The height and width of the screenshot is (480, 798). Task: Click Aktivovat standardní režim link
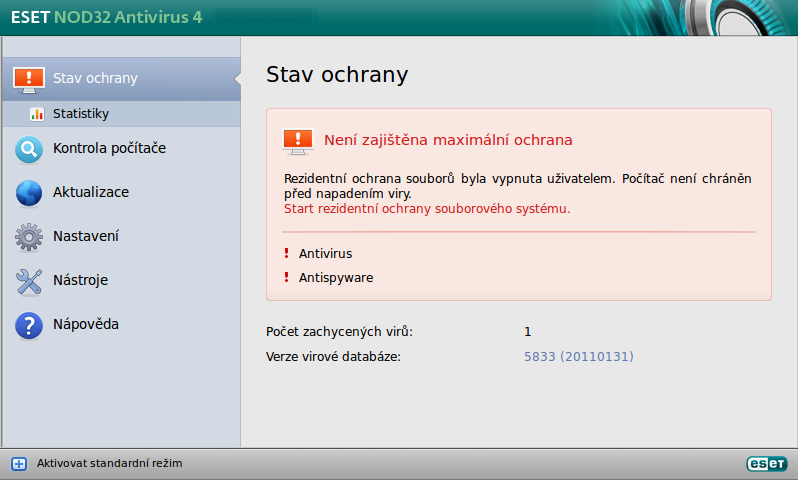[109, 463]
